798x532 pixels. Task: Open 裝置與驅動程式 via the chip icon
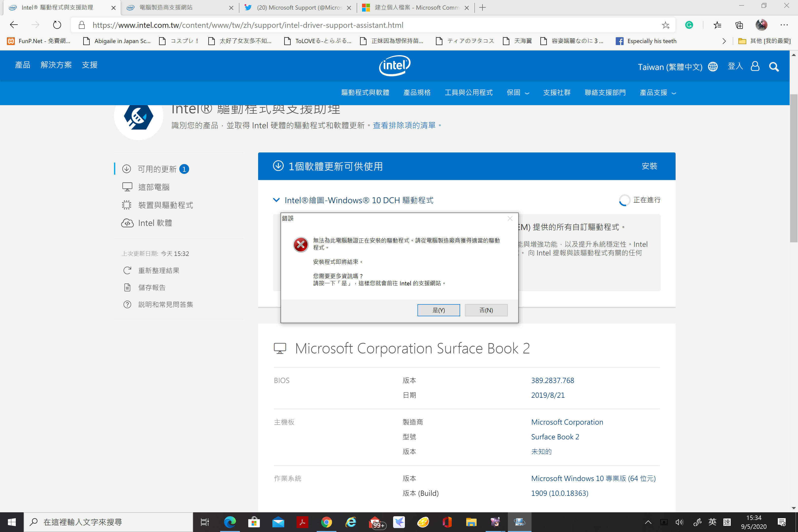tap(127, 205)
